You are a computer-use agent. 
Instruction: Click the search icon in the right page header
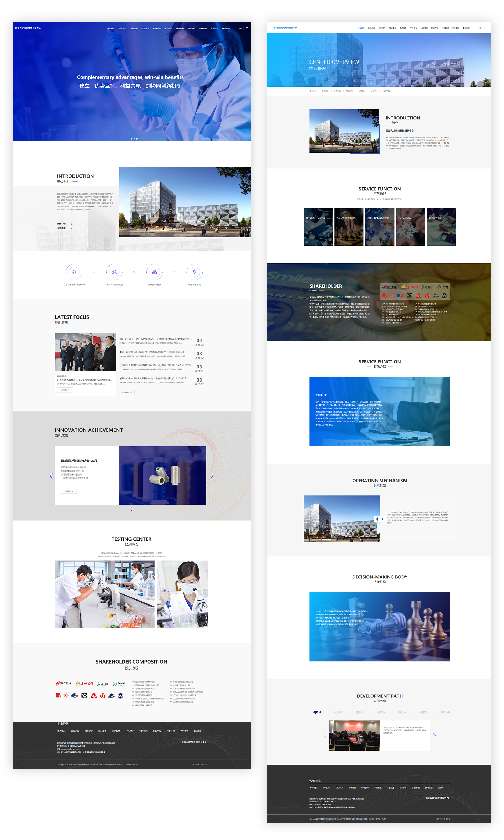click(485, 28)
